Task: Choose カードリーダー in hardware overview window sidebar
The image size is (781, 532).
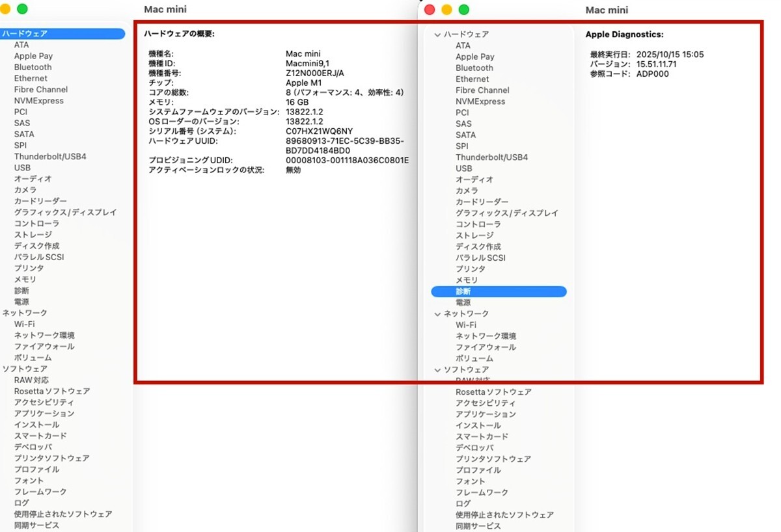Action: coord(40,202)
